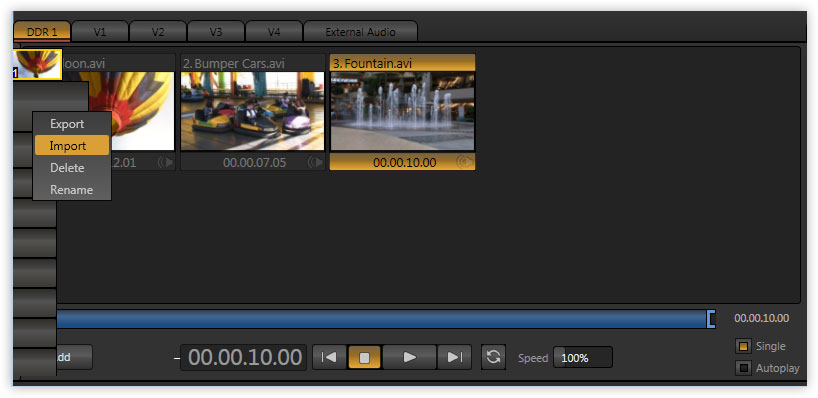818x398 pixels.
Task: Stop playback
Action: coord(365,357)
